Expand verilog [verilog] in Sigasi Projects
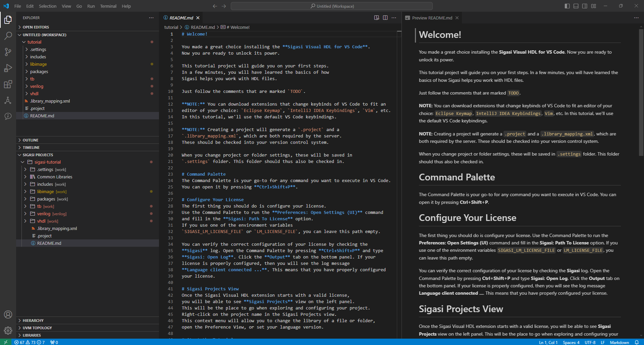This screenshot has height=345, width=644. tap(88, 214)
